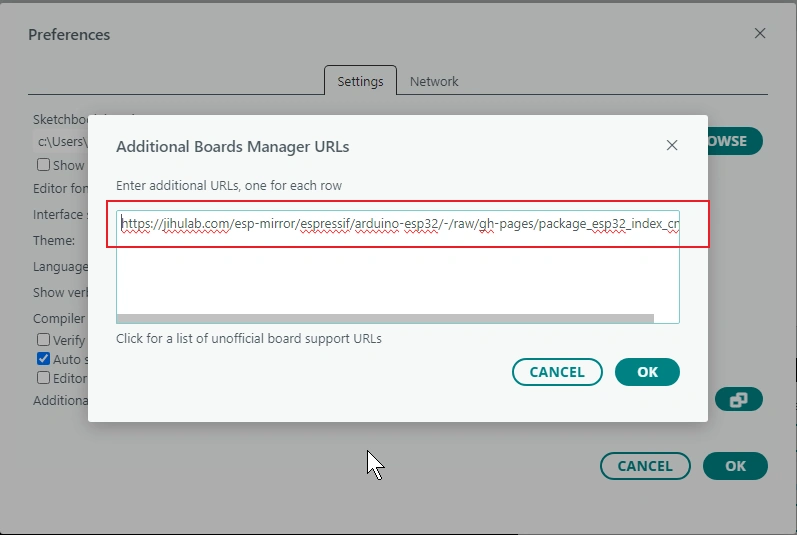The width and height of the screenshot is (797, 535).
Task: Open additional URLs editor icon button
Action: point(739,399)
